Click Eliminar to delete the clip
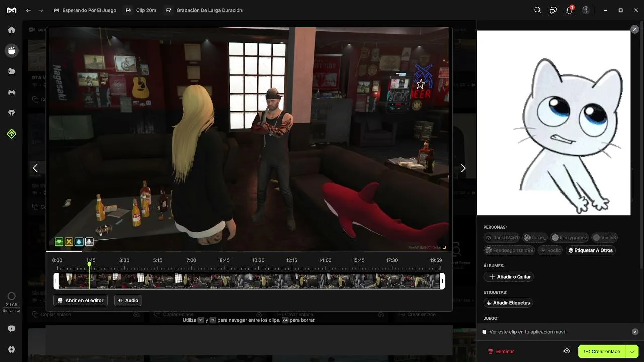 tap(501, 351)
